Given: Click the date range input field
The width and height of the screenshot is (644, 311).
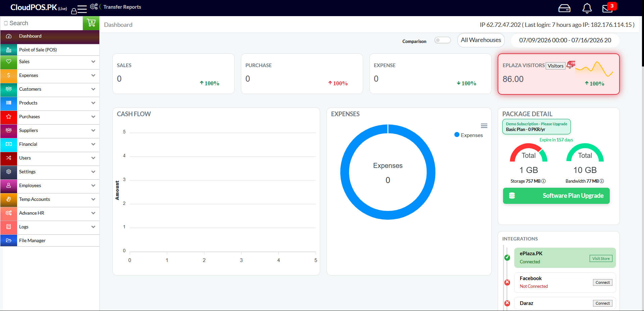Looking at the screenshot, I should pyautogui.click(x=565, y=40).
